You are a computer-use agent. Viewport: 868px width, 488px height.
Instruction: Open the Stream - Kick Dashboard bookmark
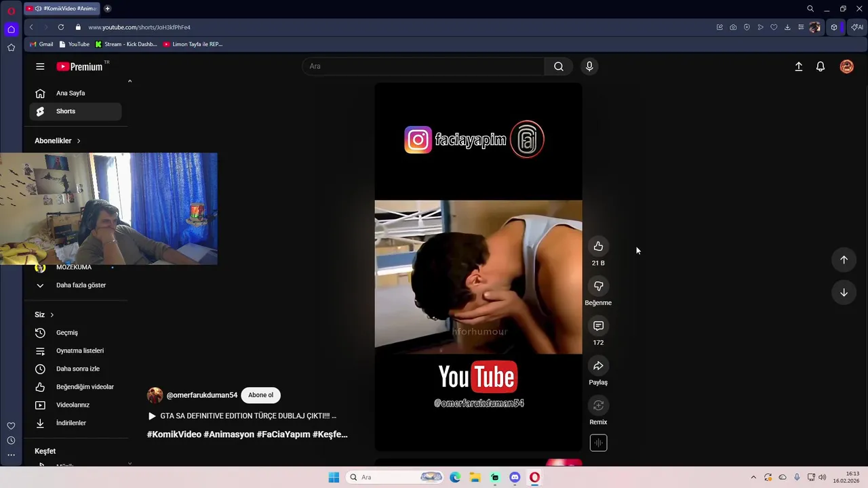pyautogui.click(x=126, y=44)
